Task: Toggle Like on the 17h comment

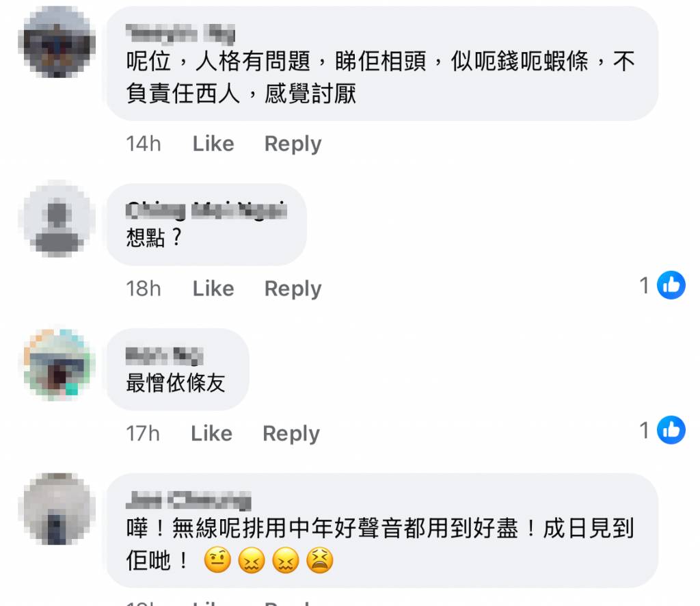Action: click(x=212, y=433)
